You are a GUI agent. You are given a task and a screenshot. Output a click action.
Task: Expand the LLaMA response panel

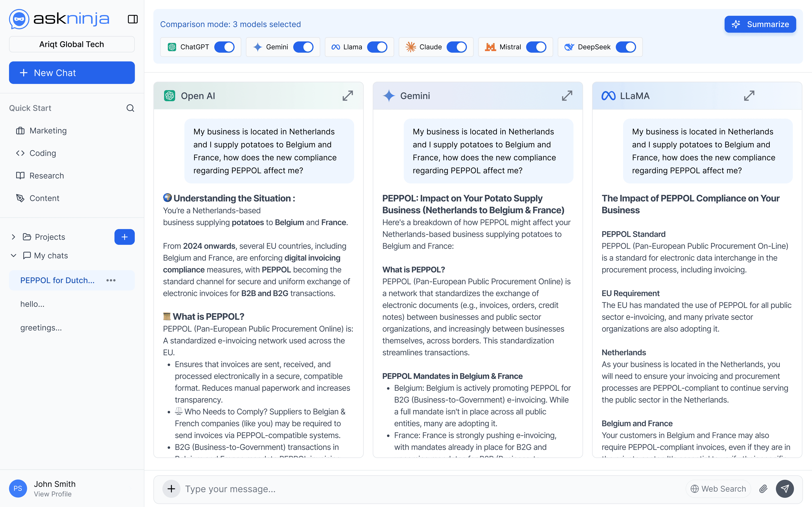pyautogui.click(x=749, y=96)
